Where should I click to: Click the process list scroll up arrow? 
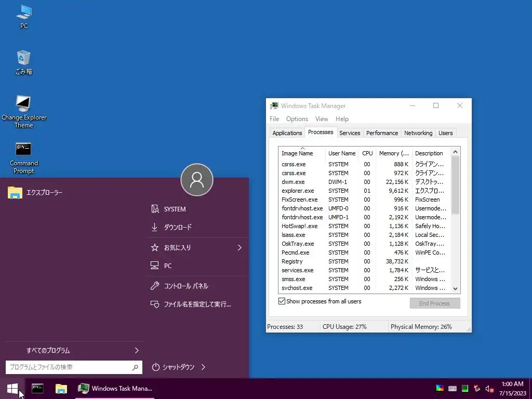tap(455, 152)
